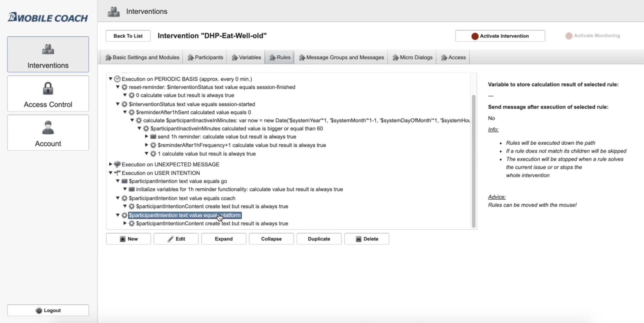Screen dimensions: 644x323
Task: Click envelope icon of send 1h reminder rule
Action: (x=153, y=137)
